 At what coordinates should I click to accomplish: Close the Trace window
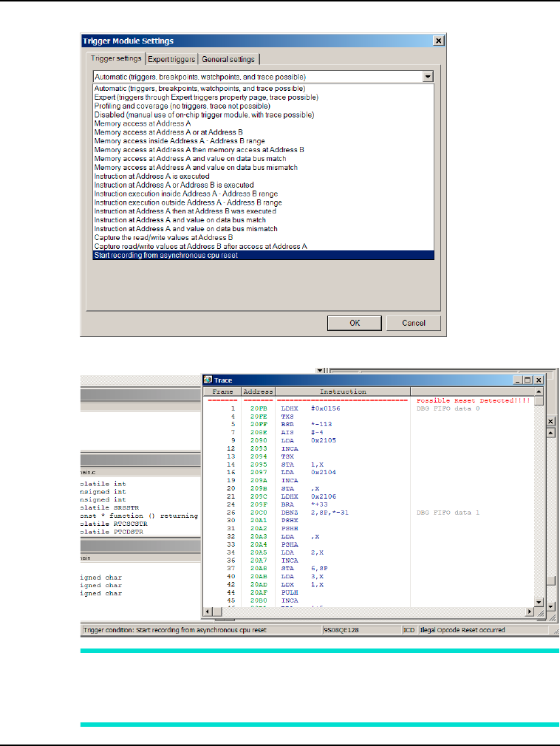click(539, 380)
